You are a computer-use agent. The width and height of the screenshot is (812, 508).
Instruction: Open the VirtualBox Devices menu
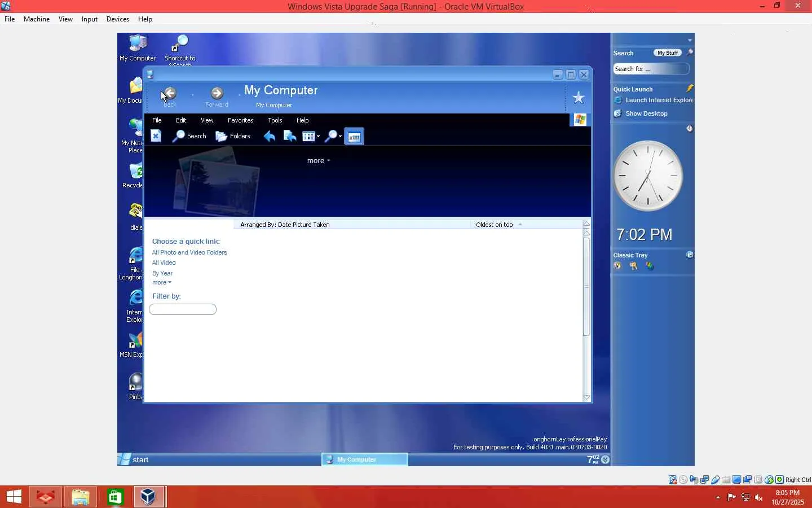click(x=118, y=19)
